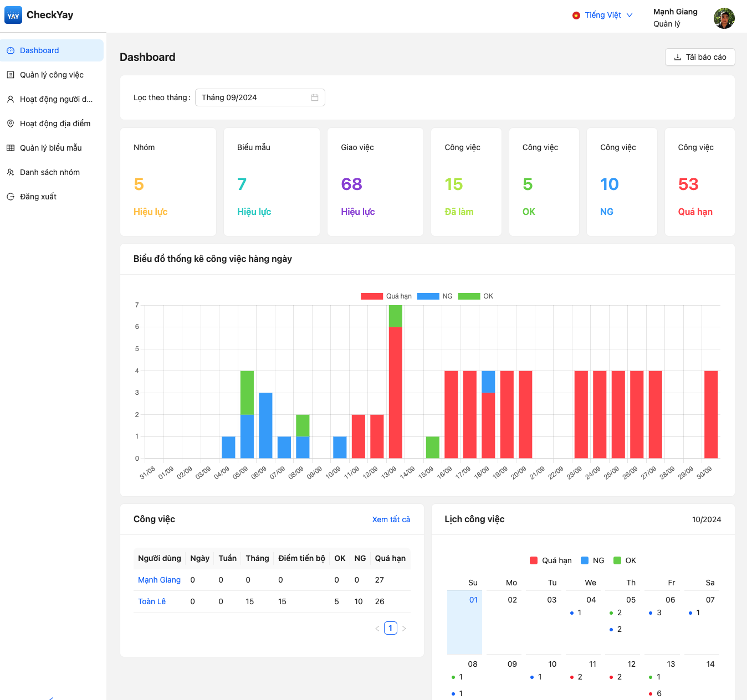This screenshot has height=700, width=747.
Task: Click the blue dot event on day 06
Action: point(651,613)
